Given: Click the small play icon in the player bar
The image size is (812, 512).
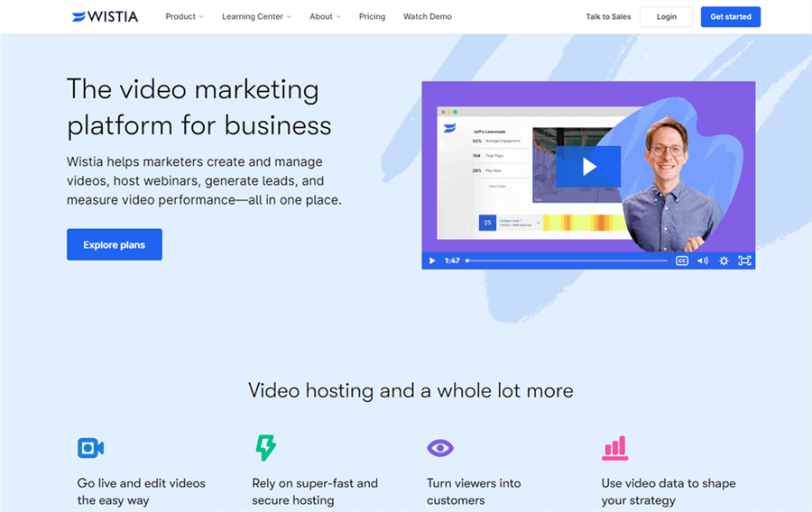Looking at the screenshot, I should (432, 261).
